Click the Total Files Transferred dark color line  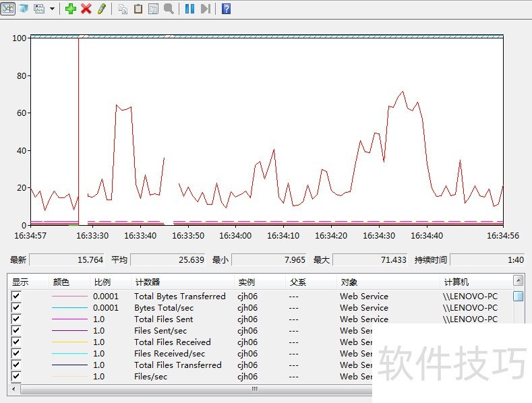tap(69, 365)
